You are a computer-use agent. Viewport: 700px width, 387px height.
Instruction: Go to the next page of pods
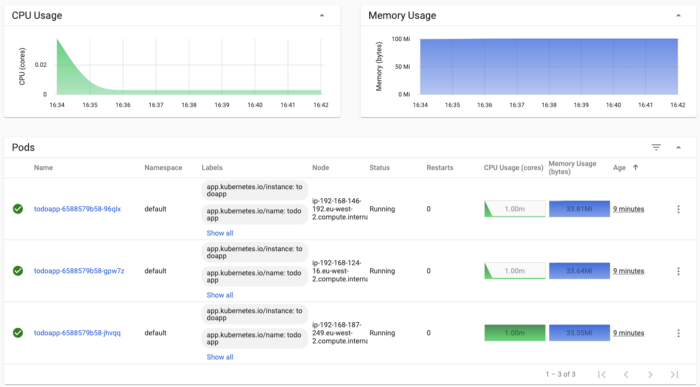tap(650, 375)
